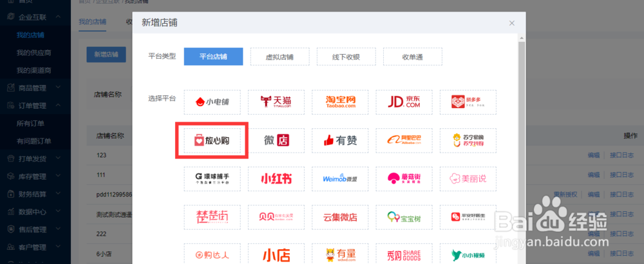
Task: Choose the 小店 platform tile
Action: [x=276, y=254]
